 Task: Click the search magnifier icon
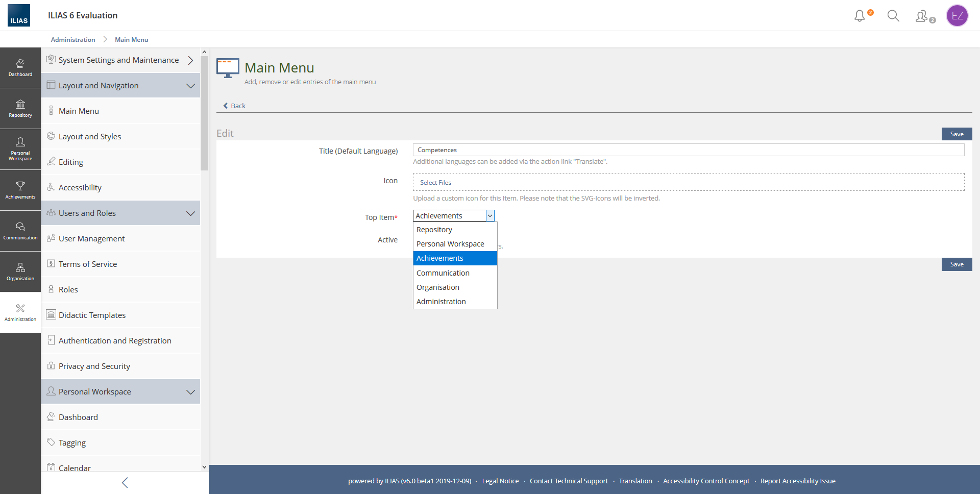click(x=893, y=16)
